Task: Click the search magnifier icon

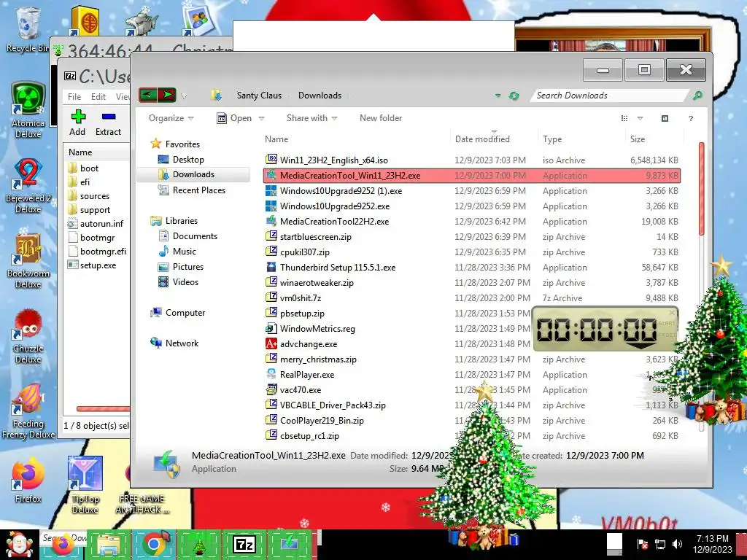Action: (x=697, y=96)
